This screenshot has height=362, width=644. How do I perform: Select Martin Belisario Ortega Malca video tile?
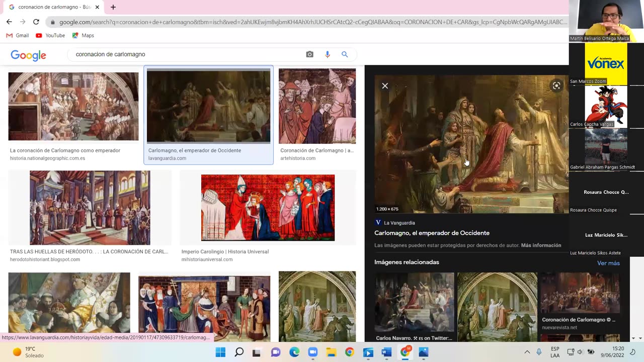(x=607, y=21)
